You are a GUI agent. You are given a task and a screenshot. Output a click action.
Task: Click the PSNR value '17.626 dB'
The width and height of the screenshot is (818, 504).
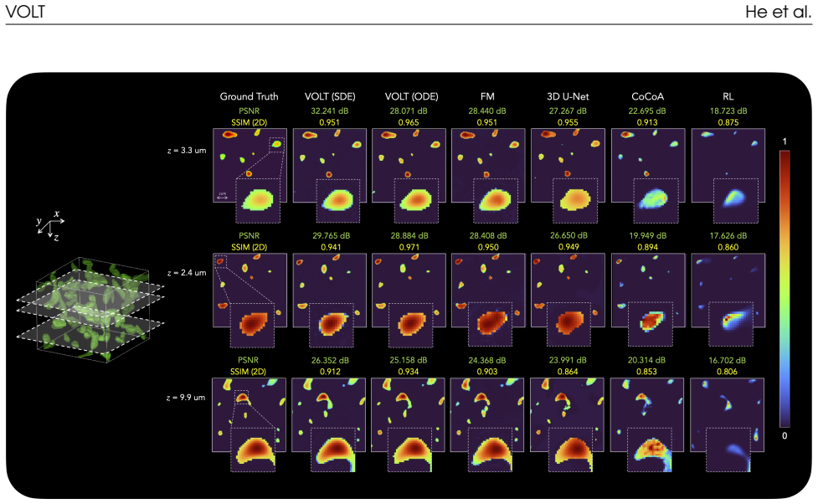728,235
